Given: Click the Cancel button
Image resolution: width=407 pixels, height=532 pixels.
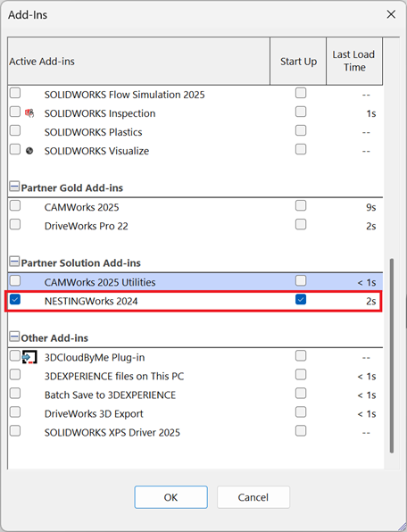Looking at the screenshot, I should (x=253, y=497).
